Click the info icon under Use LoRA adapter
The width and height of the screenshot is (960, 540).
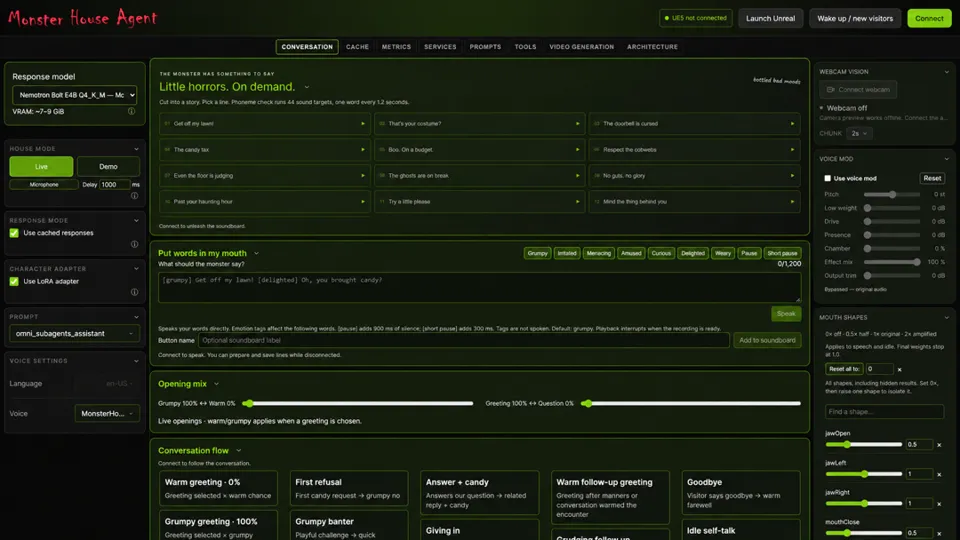tap(134, 292)
